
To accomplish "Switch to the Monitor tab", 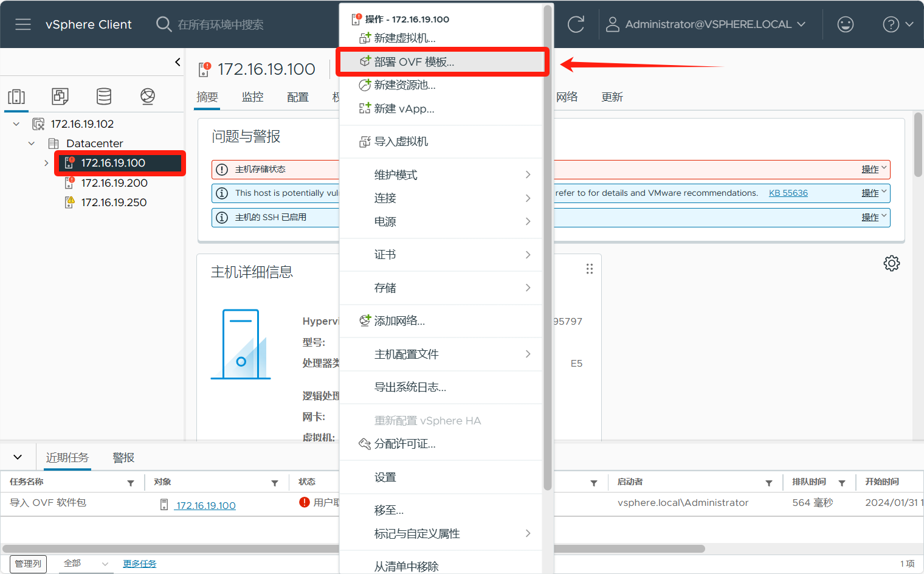I will 252,97.
